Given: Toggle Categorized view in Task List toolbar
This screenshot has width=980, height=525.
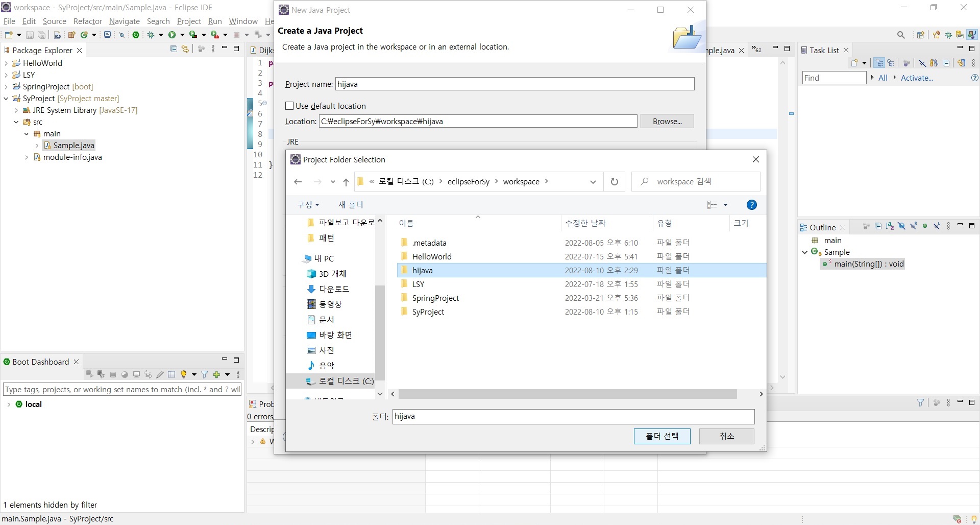Looking at the screenshot, I should pos(879,63).
